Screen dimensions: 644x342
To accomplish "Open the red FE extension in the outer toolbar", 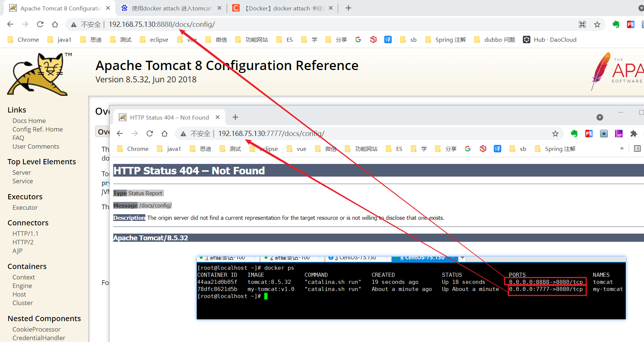I will point(631,24).
